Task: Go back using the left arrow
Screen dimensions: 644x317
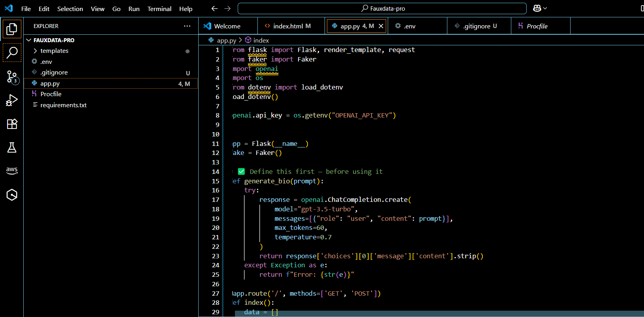Action: click(214, 8)
